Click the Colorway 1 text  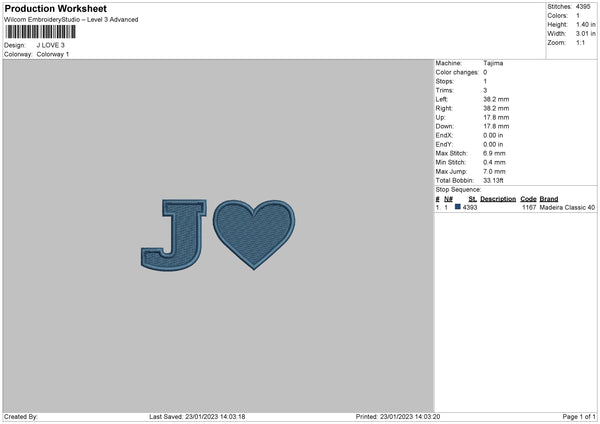53,54
